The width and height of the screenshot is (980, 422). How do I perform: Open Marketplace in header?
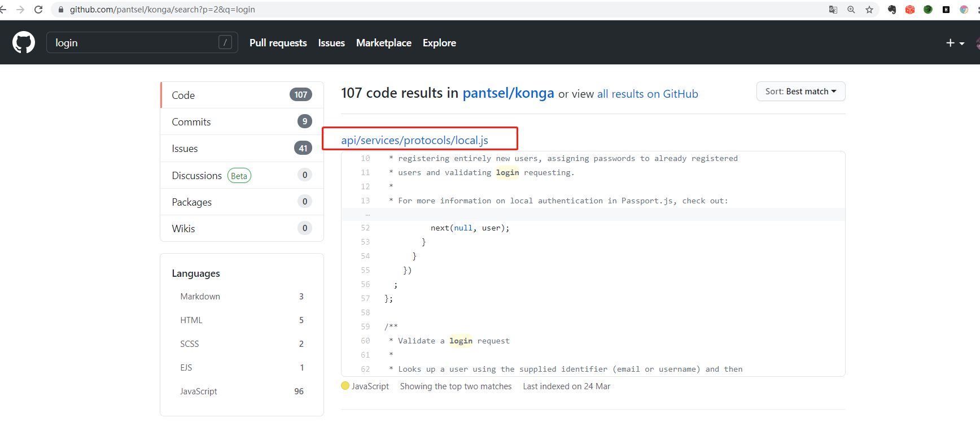click(x=384, y=43)
